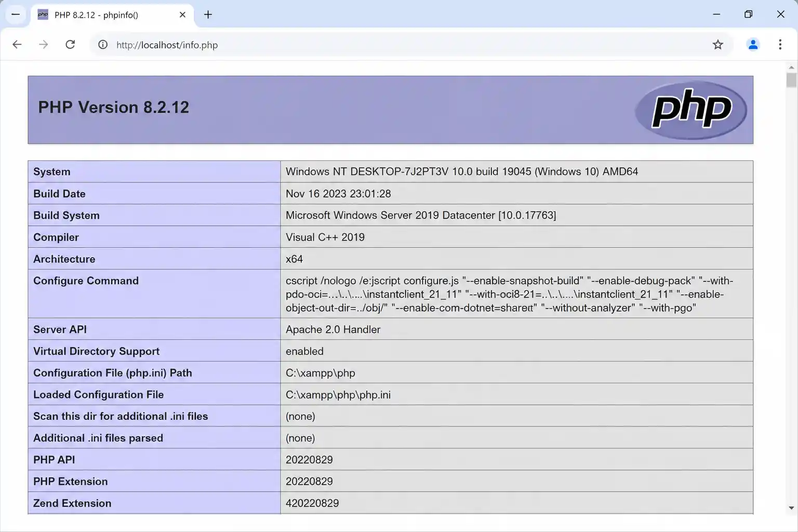798x532 pixels.
Task: Focus the address bar URL field
Action: pos(410,45)
